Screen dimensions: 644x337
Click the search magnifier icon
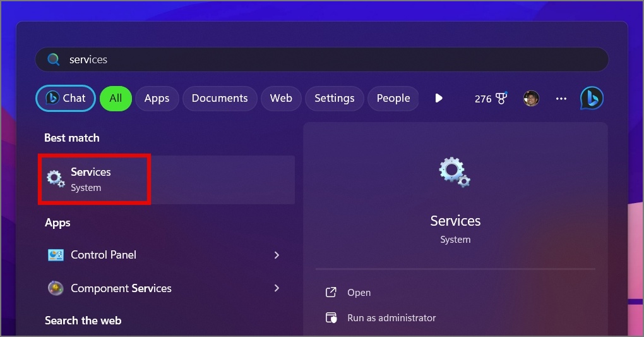(x=54, y=59)
